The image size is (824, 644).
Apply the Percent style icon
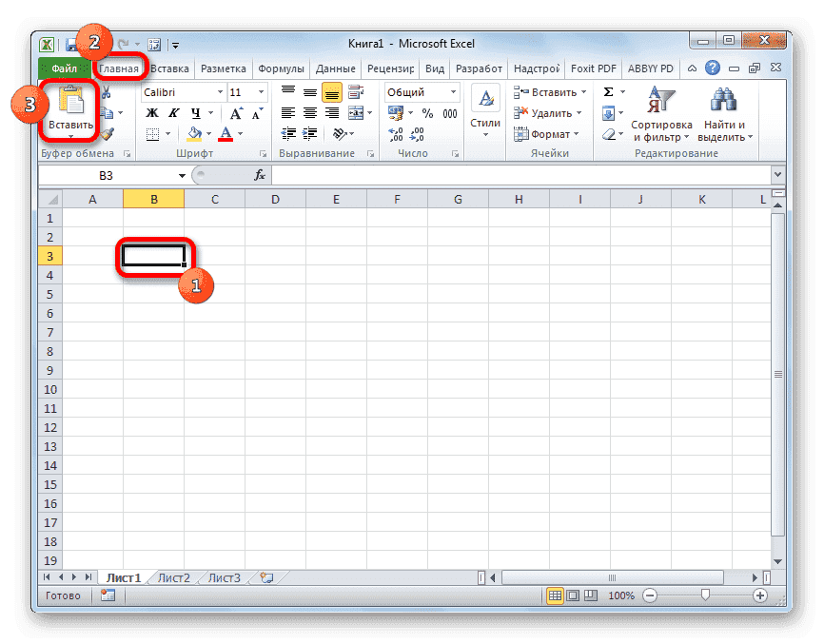pyautogui.click(x=428, y=111)
